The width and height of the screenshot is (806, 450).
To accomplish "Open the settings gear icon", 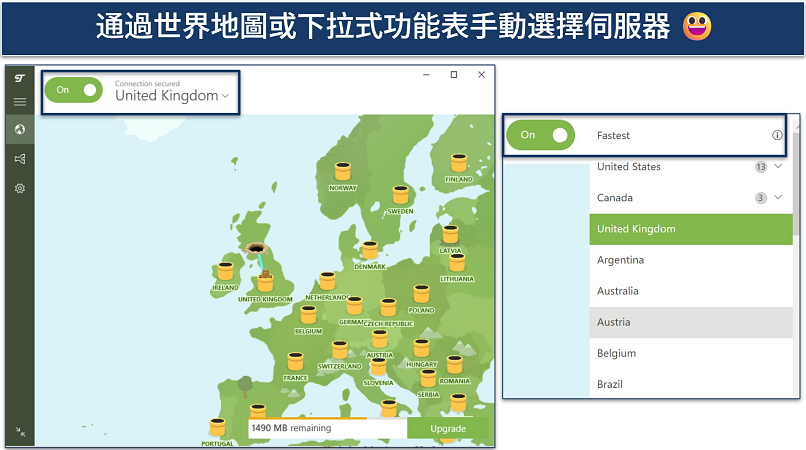I will (20, 188).
